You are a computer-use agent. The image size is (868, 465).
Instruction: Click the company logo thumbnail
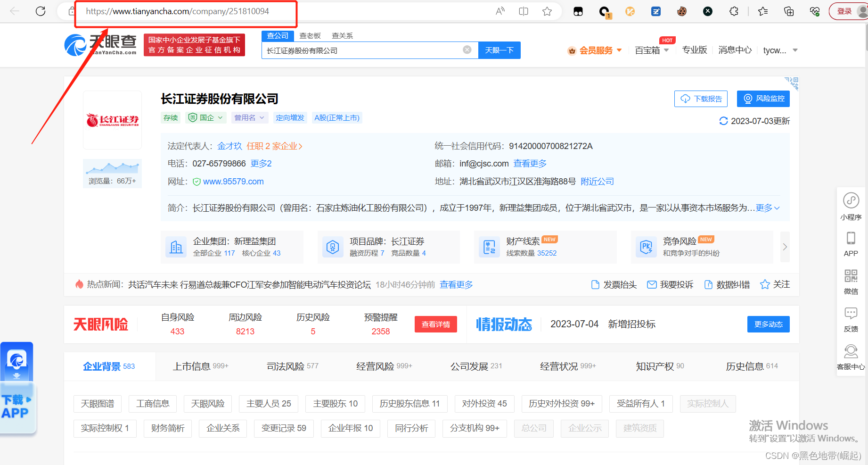(x=112, y=120)
